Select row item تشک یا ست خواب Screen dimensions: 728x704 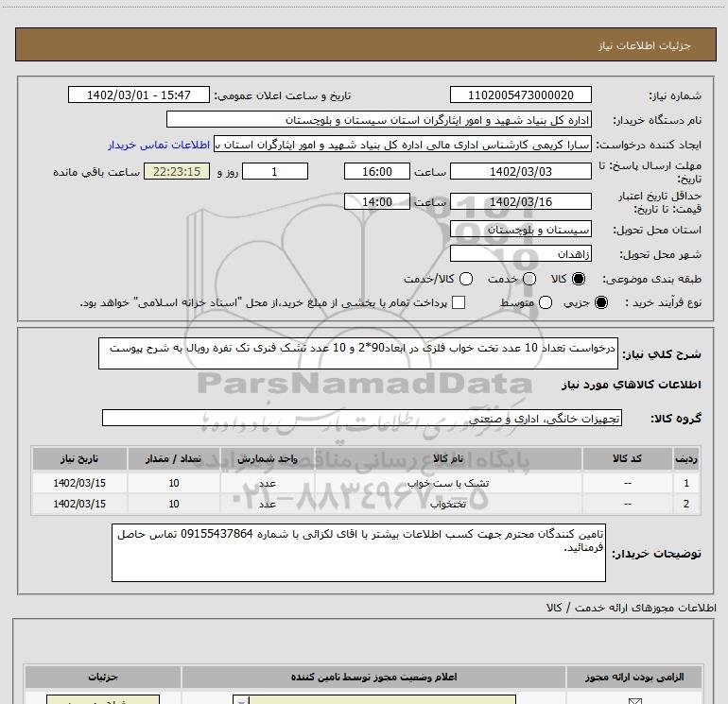pyautogui.click(x=448, y=484)
